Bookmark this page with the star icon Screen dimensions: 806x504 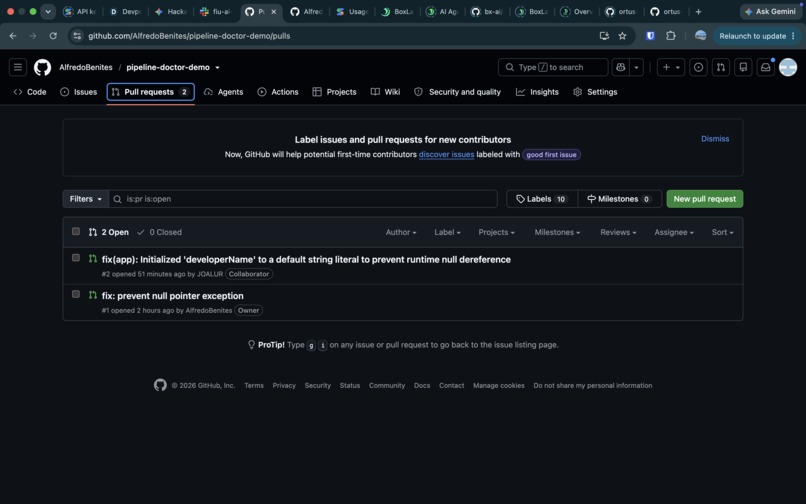(x=622, y=36)
